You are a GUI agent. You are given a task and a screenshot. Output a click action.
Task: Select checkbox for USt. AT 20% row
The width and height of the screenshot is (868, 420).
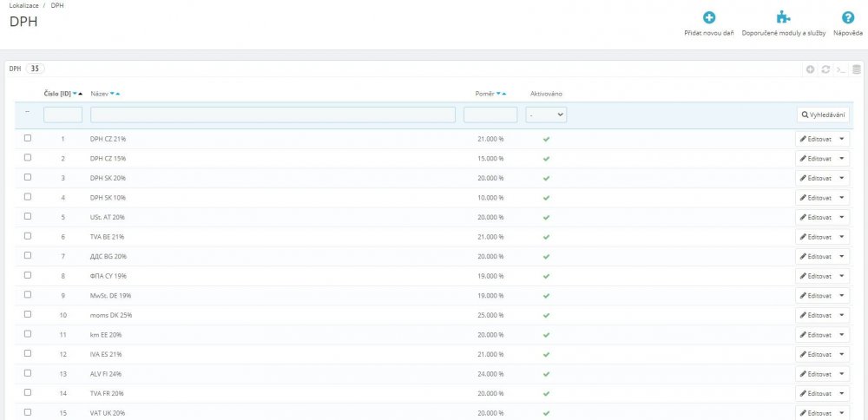click(x=28, y=216)
